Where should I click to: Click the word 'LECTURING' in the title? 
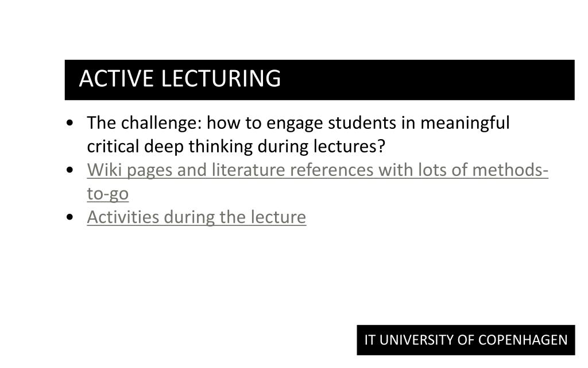221,78
